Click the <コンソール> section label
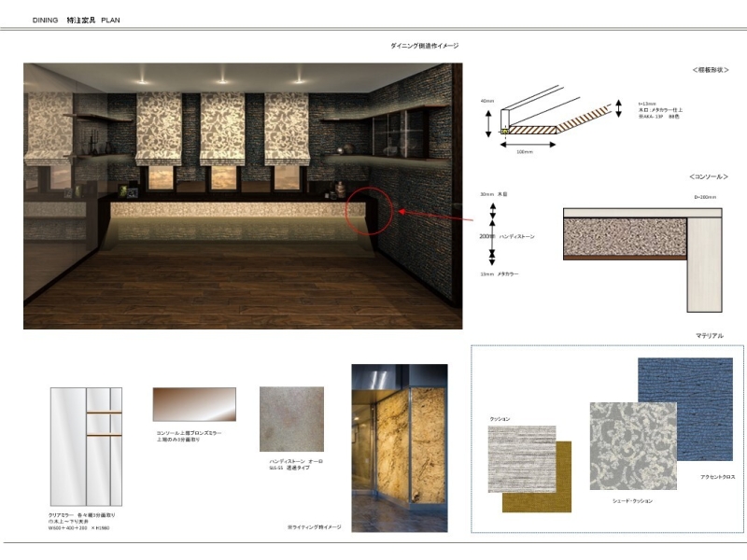This screenshot has height=560, width=747. [709, 176]
